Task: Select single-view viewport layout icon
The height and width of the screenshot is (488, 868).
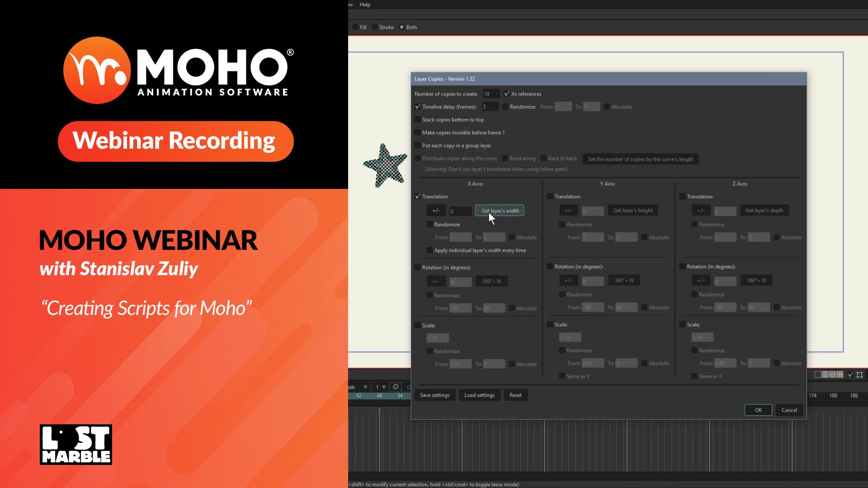Action: (x=818, y=375)
